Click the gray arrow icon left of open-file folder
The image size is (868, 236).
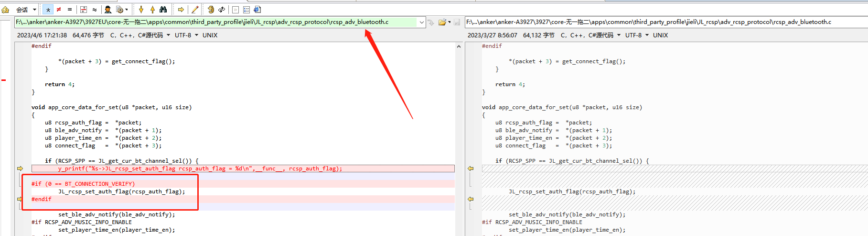pyautogui.click(x=431, y=22)
